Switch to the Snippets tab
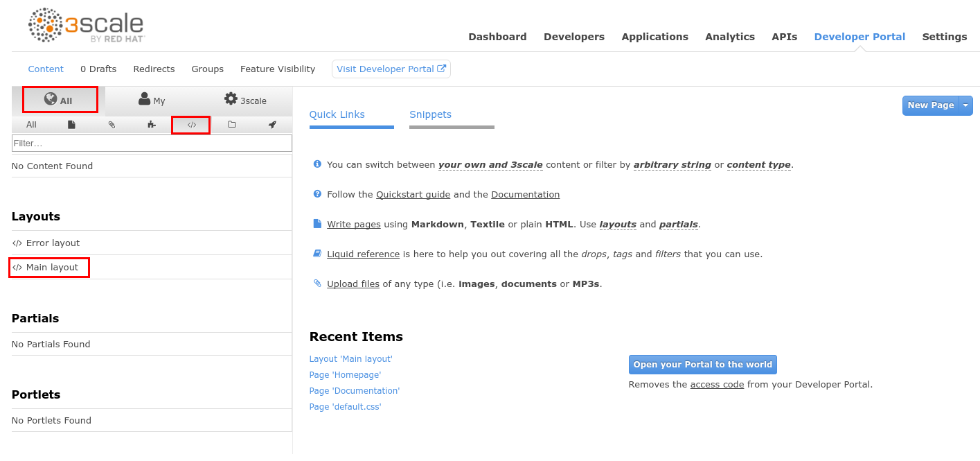This screenshot has height=461, width=980. 430,114
